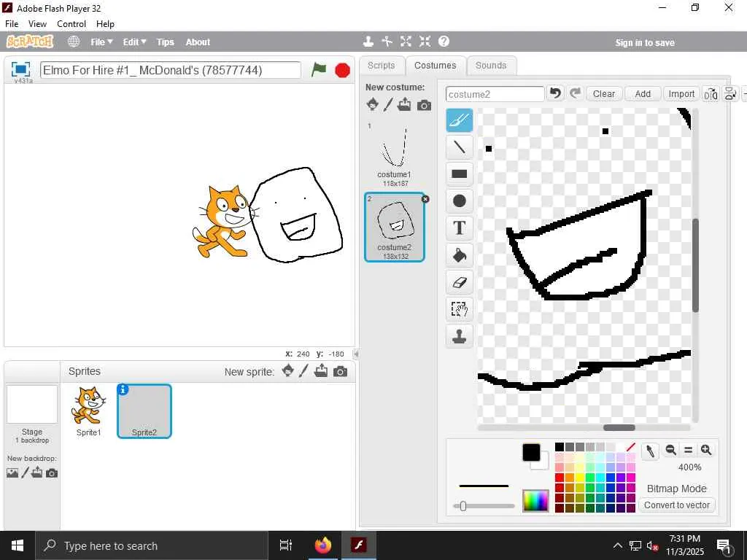The image size is (747, 560).
Task: Switch to the Sounds tab
Action: 491,65
